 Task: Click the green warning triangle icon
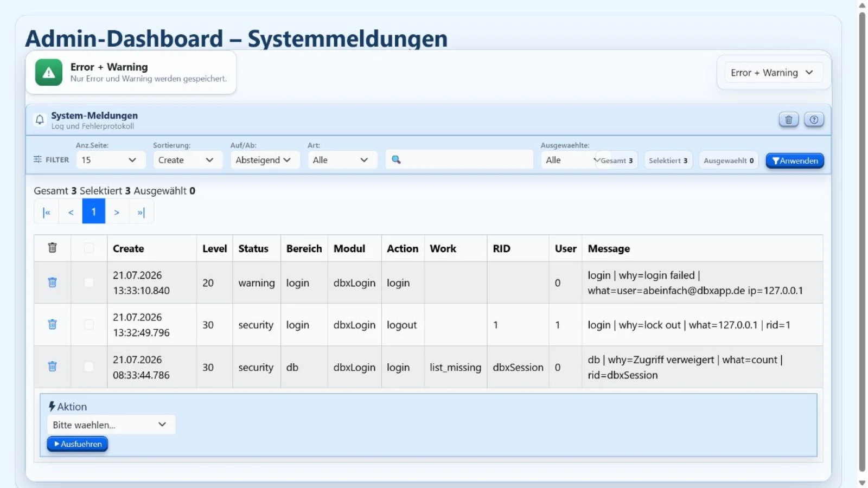click(x=49, y=73)
